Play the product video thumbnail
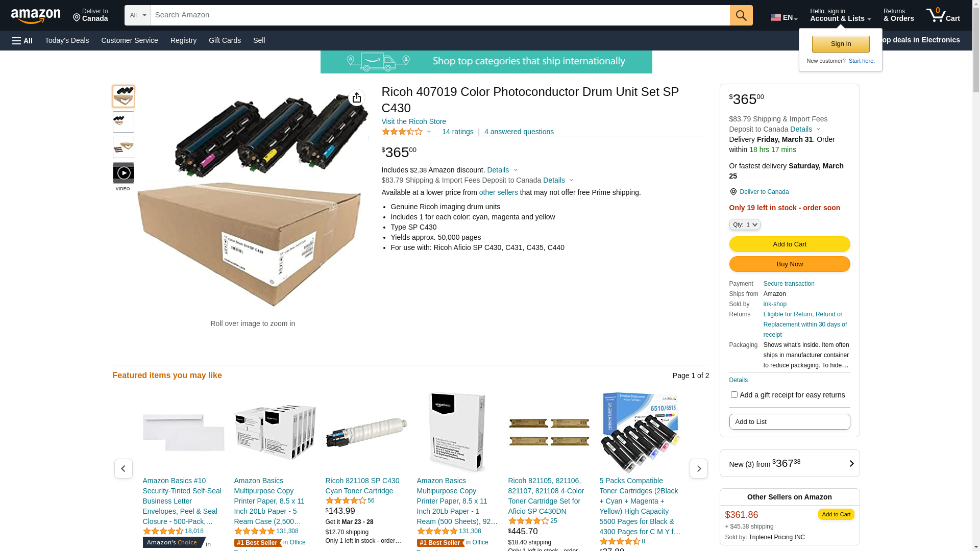980x551 pixels. pyautogui.click(x=124, y=173)
